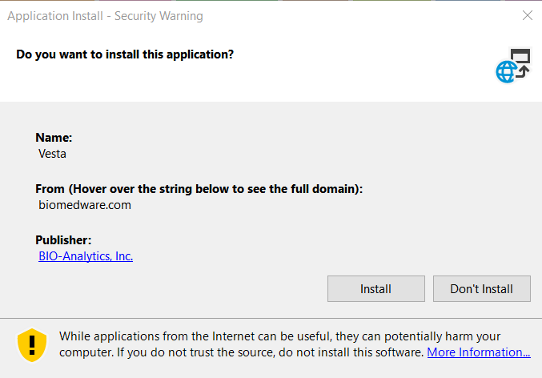The width and height of the screenshot is (542, 378).
Task: Open the BIO-Analytics, Inc. publisher link
Action: click(85, 256)
